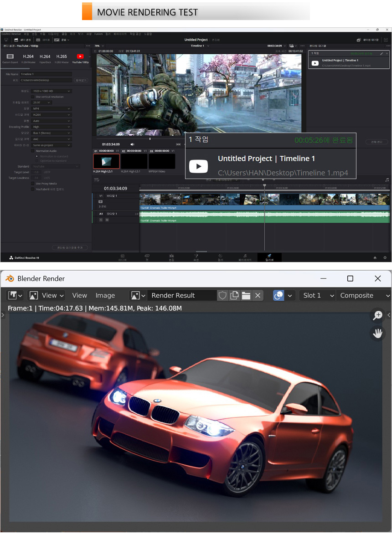The width and height of the screenshot is (392, 534).
Task: Toggle fake user shield icon for Render Result
Action: point(222,296)
